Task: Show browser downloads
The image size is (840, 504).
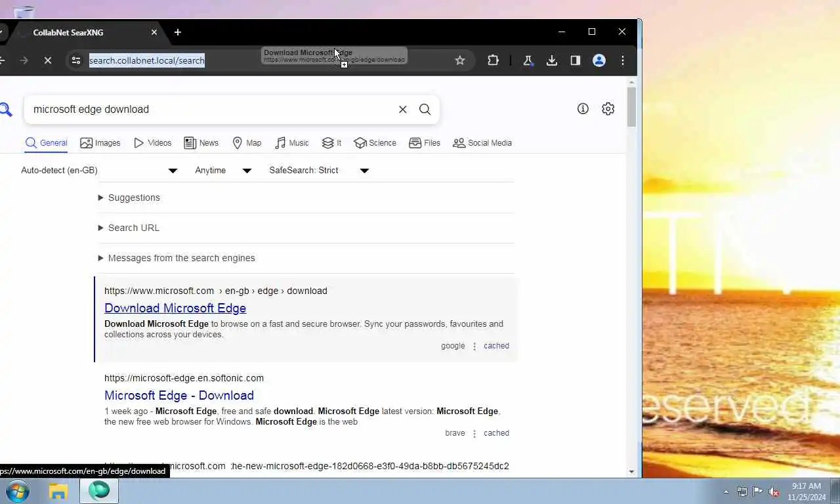Action: [552, 60]
